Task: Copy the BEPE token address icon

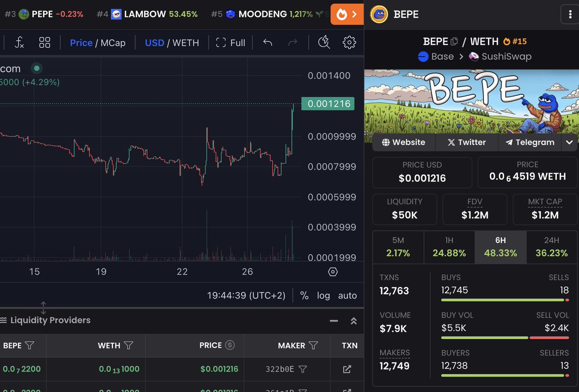Action: [454, 41]
